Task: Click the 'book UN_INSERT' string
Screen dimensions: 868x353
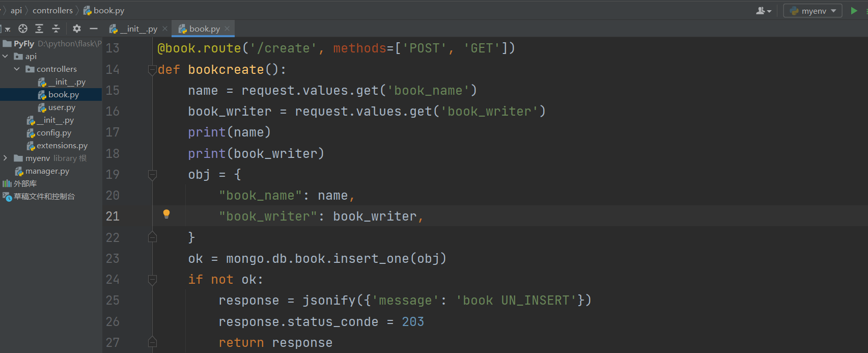Action: click(516, 301)
